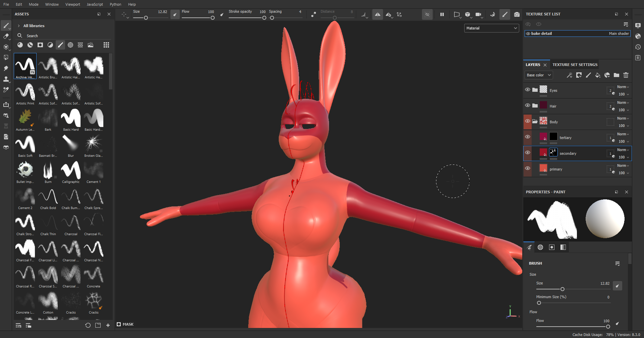Image resolution: width=644 pixels, height=338 pixels.
Task: Hide the secondary layer
Action: point(528,152)
